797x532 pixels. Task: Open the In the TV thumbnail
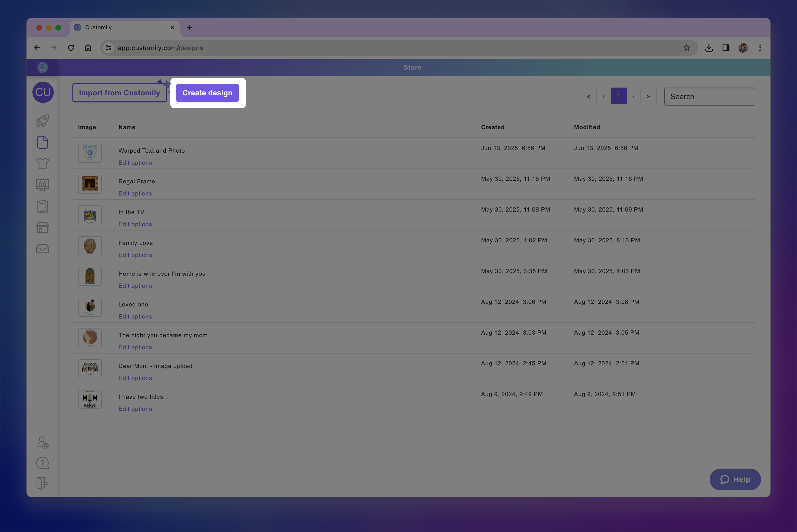coord(90,215)
